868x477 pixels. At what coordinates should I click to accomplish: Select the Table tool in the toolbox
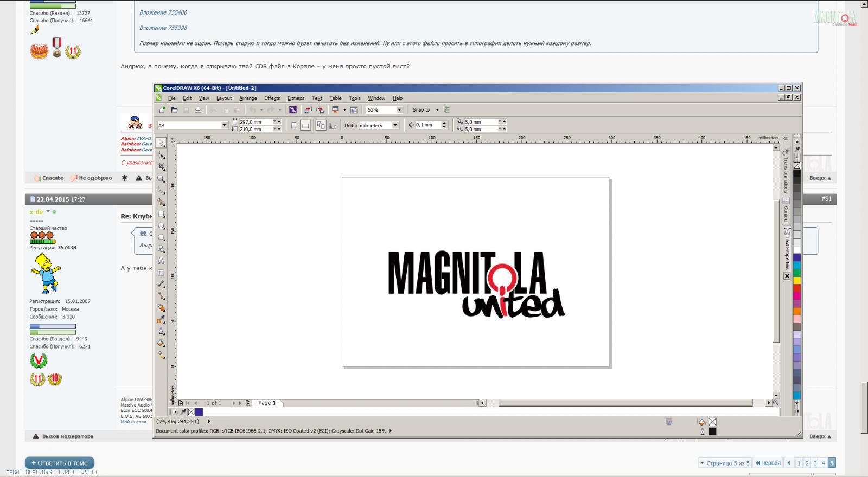[x=161, y=273]
